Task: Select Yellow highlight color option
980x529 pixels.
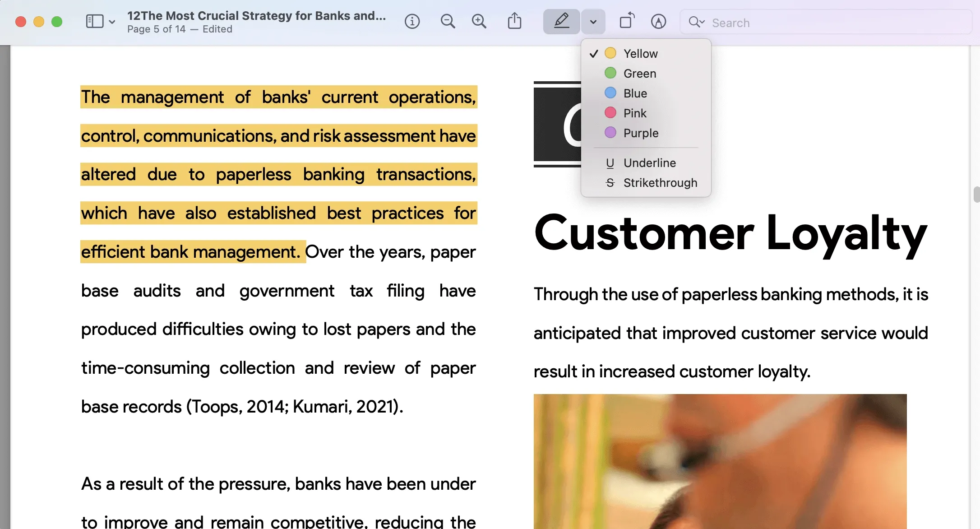Action: 640,53
